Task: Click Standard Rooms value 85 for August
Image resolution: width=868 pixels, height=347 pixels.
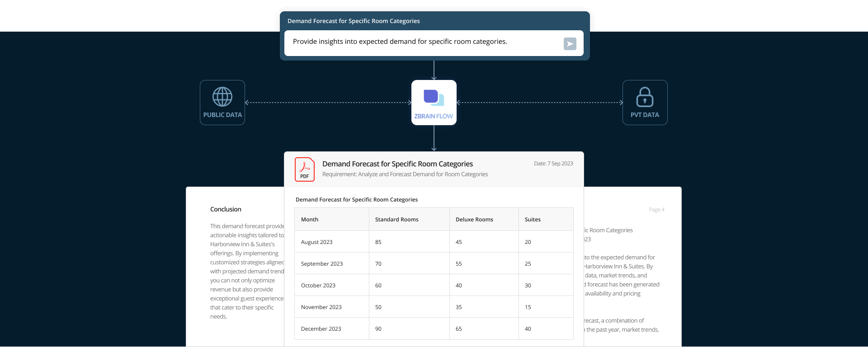Action: [378, 242]
